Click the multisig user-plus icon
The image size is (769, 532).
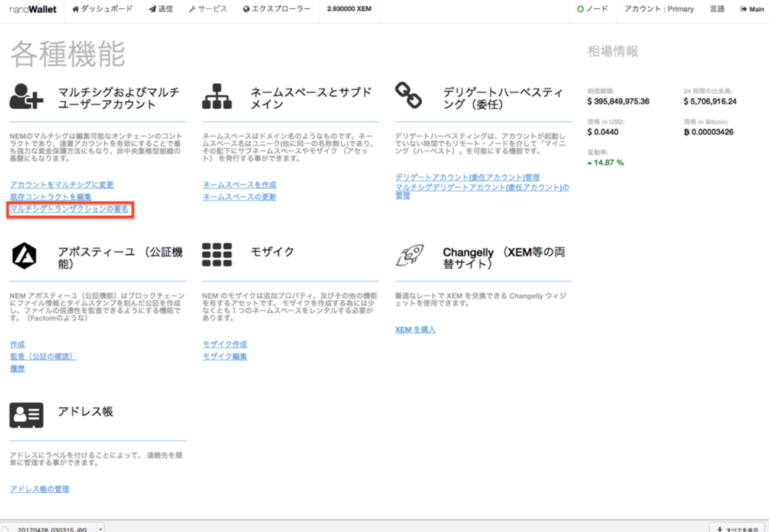(27, 96)
